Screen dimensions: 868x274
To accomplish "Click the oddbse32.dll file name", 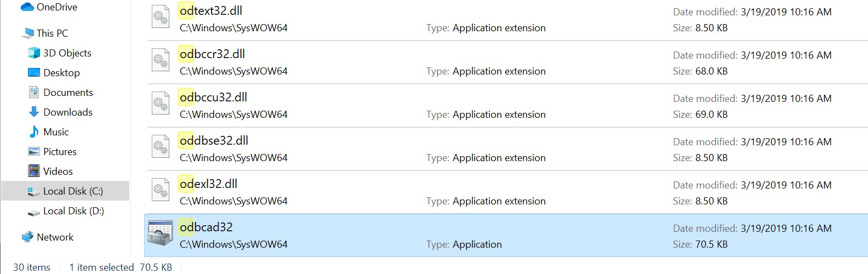I will (214, 140).
